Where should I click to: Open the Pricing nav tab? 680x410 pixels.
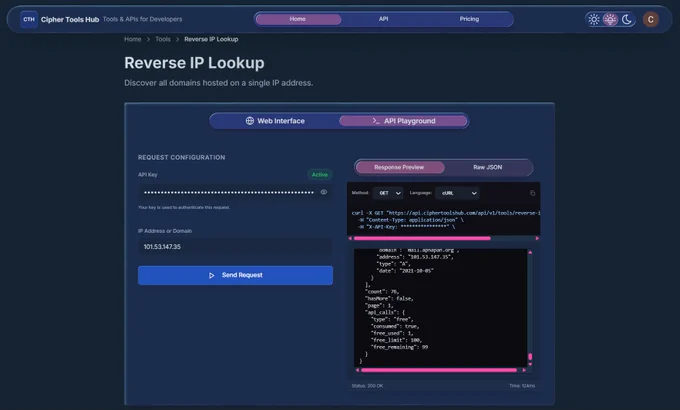(469, 19)
